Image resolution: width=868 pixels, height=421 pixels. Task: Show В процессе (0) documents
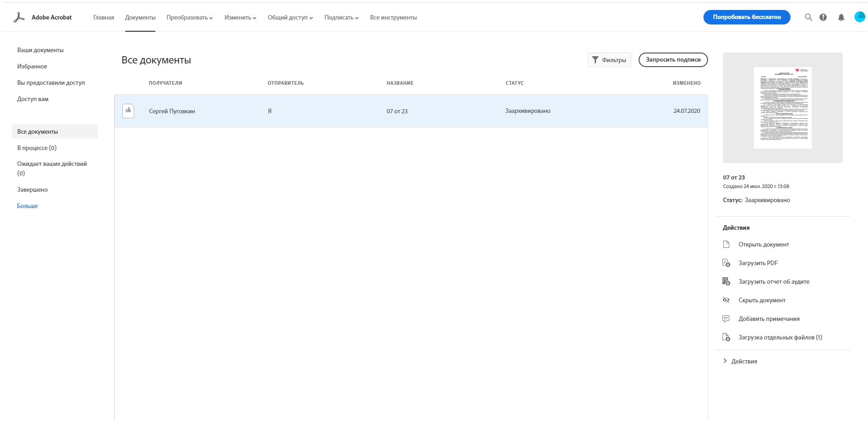[37, 148]
